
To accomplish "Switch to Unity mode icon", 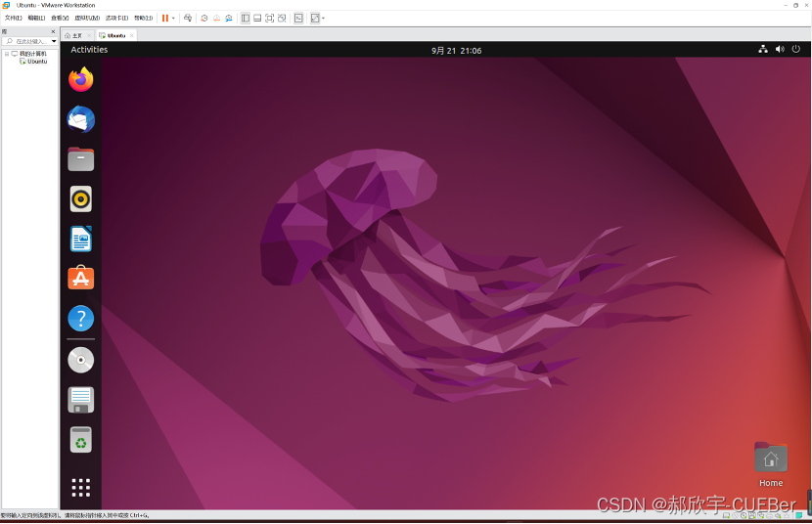I will [x=282, y=19].
